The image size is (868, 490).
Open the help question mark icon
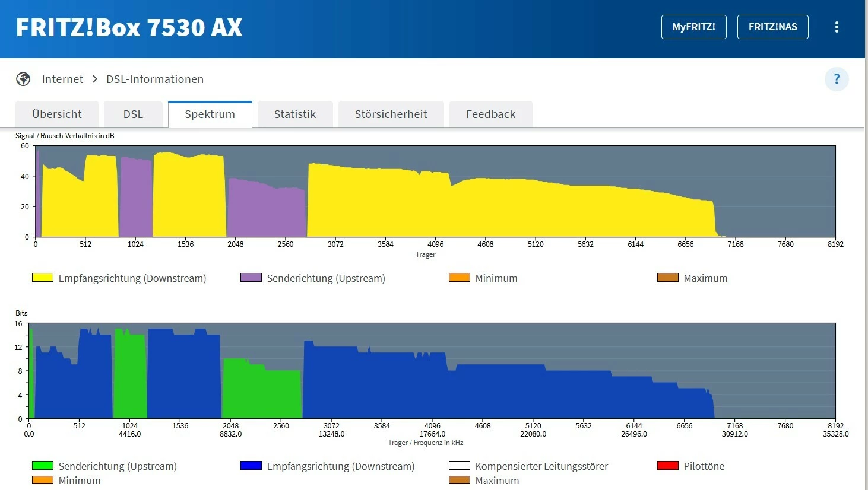837,79
